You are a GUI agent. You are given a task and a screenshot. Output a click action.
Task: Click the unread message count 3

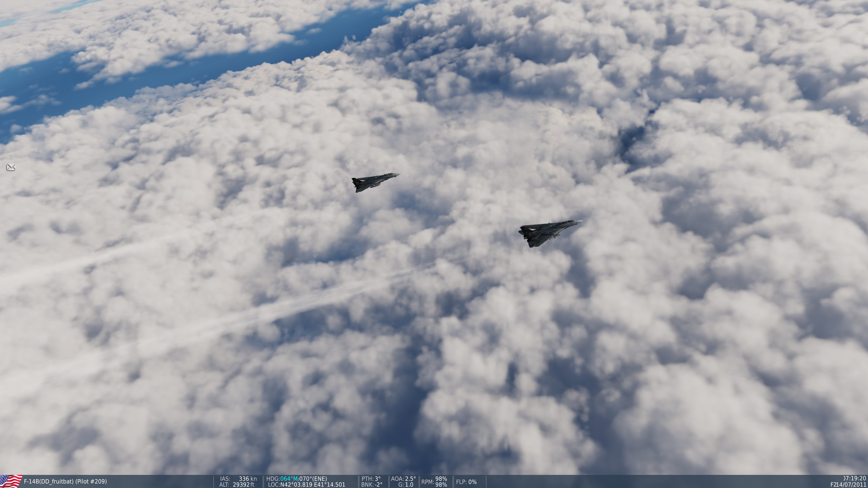click(x=12, y=157)
